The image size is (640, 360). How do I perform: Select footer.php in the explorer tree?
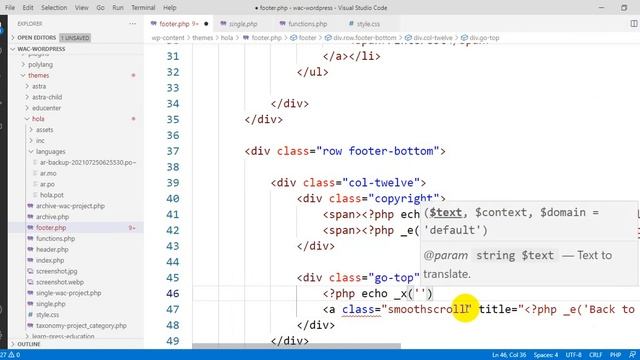(51, 228)
